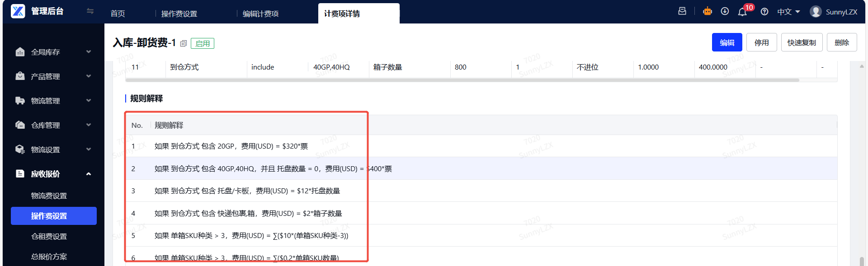Open the inbox tray icon in header

(682, 11)
